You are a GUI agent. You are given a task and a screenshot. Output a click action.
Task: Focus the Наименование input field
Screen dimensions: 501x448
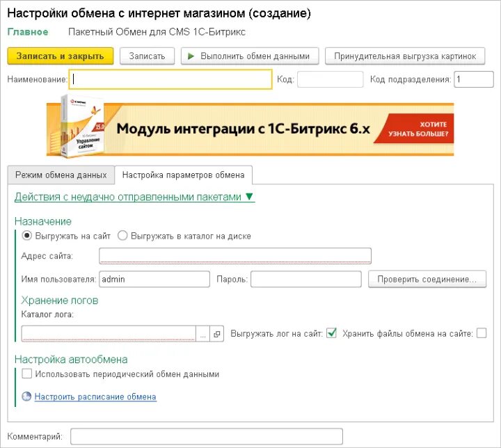[170, 79]
